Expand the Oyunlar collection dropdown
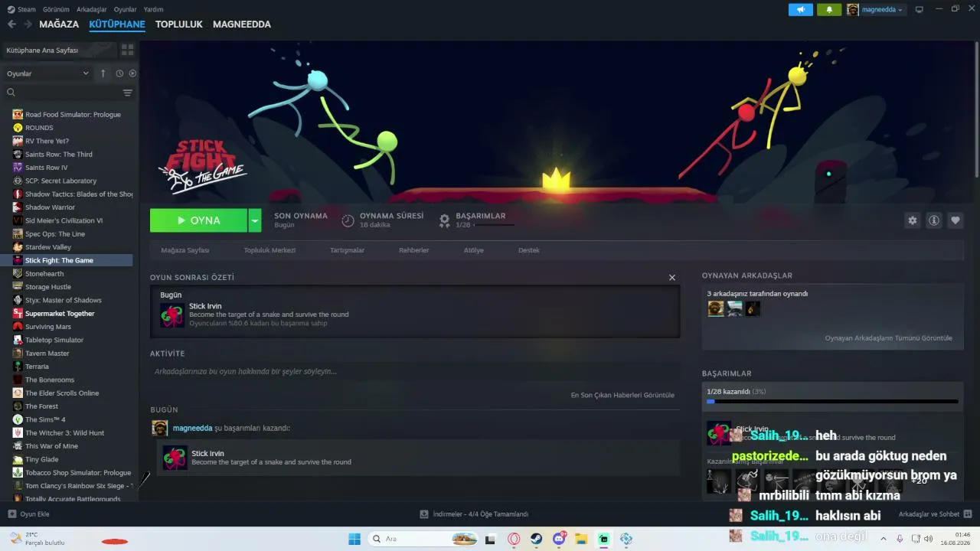980x551 pixels. (48, 73)
